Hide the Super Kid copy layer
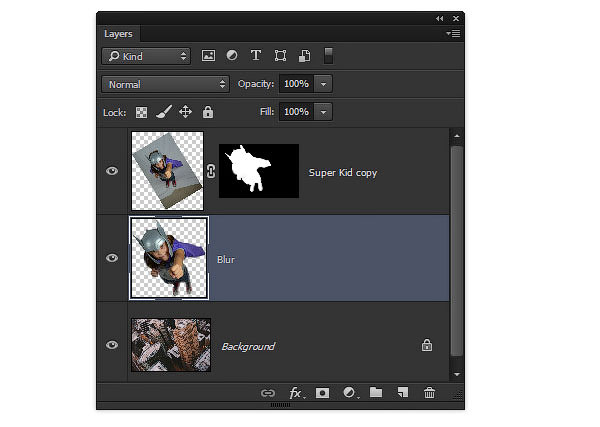The width and height of the screenshot is (600, 427). [x=112, y=171]
